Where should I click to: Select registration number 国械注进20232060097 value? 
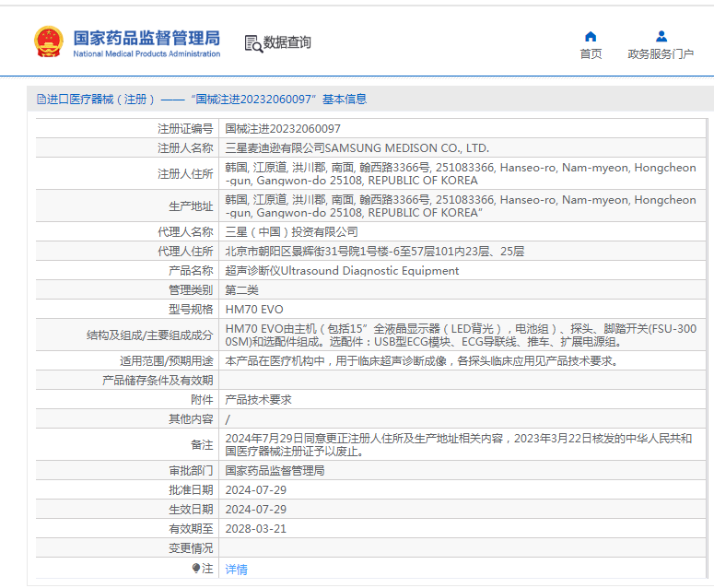point(283,129)
